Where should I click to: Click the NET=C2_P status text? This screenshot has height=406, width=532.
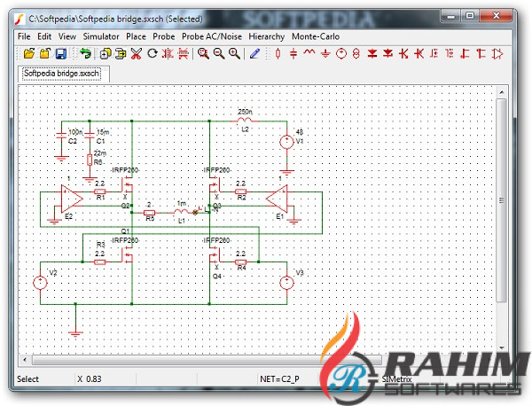pyautogui.click(x=279, y=379)
